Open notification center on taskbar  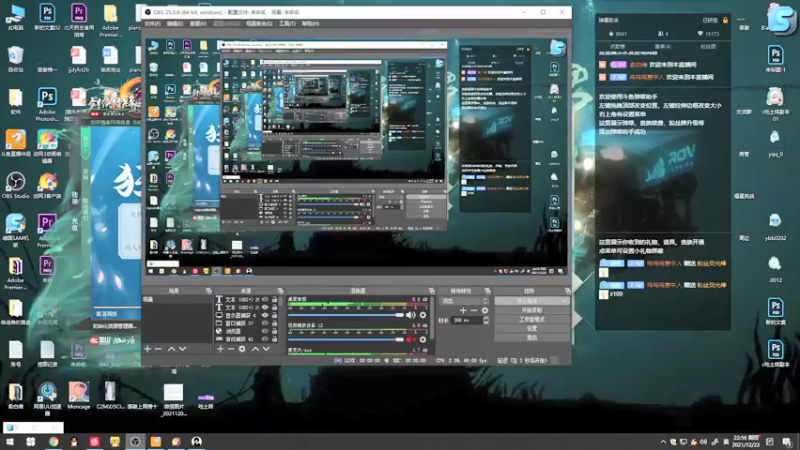786,442
